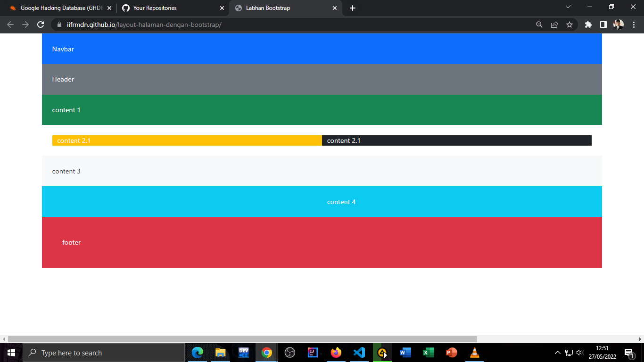Screen dimensions: 644x362
Task: Reload the current page
Action: (41, 25)
